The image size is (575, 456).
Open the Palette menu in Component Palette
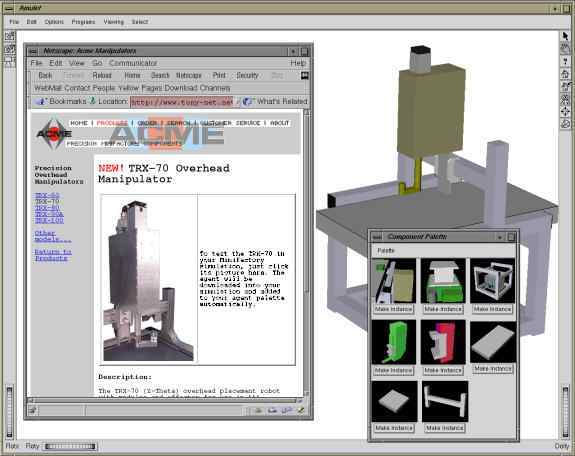point(386,251)
